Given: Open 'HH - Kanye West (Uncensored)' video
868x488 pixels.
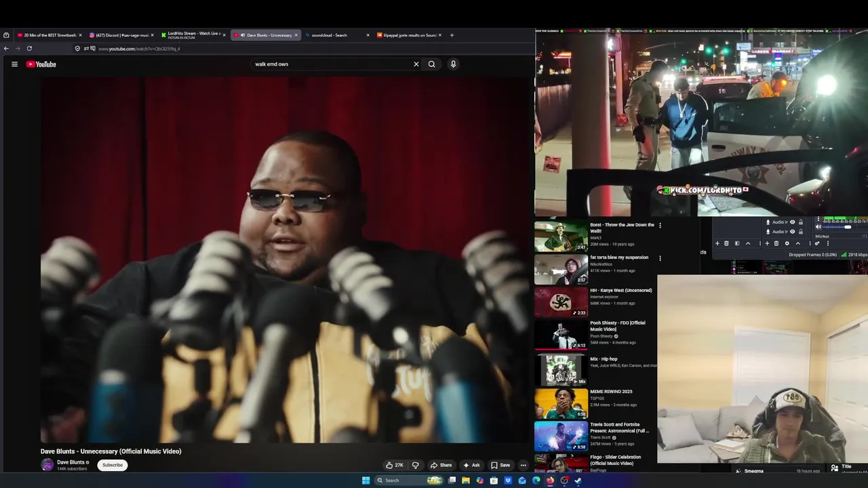Looking at the screenshot, I should [x=620, y=290].
